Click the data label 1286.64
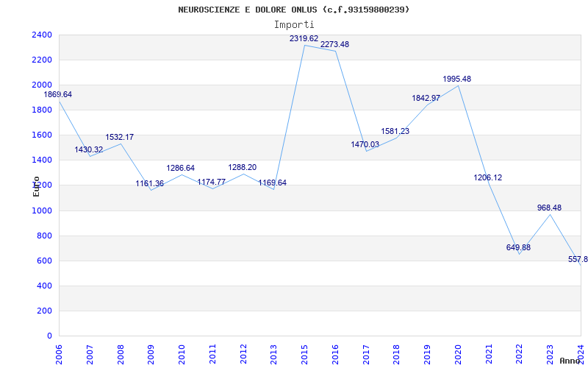Image resolution: width=588 pixels, height=368 pixels. [x=180, y=168]
